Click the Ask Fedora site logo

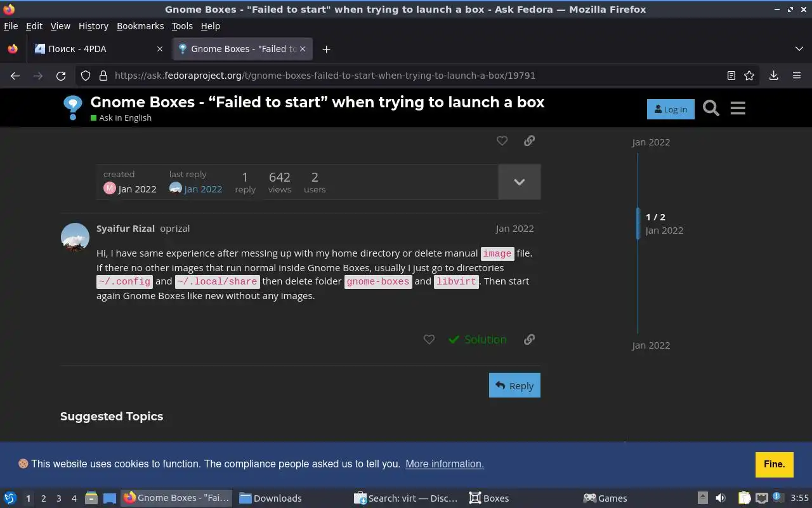[73, 108]
